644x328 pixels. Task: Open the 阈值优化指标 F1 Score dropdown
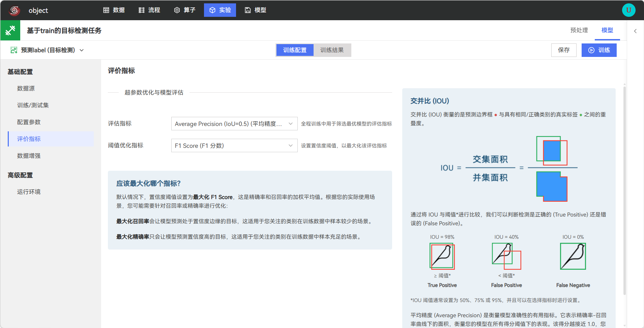pyautogui.click(x=234, y=145)
